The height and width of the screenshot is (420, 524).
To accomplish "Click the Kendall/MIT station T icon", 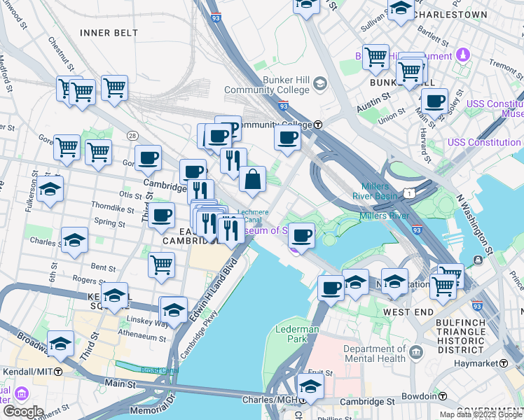I will tap(58, 372).
